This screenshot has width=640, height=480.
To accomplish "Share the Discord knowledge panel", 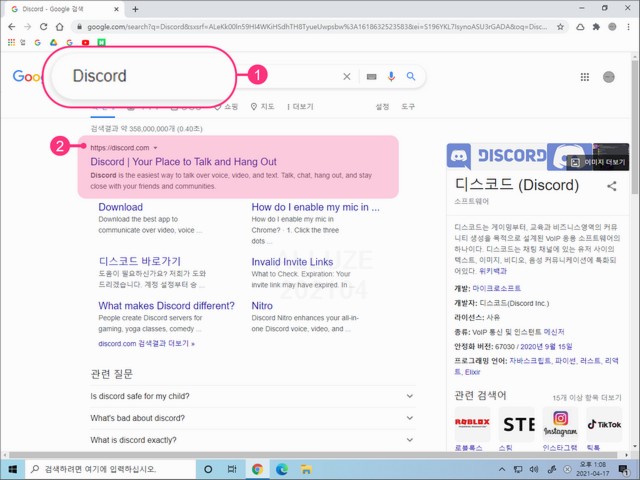I will [x=611, y=186].
